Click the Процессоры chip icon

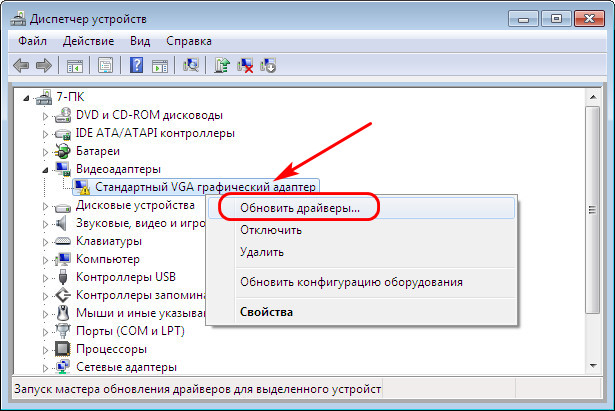[63, 349]
